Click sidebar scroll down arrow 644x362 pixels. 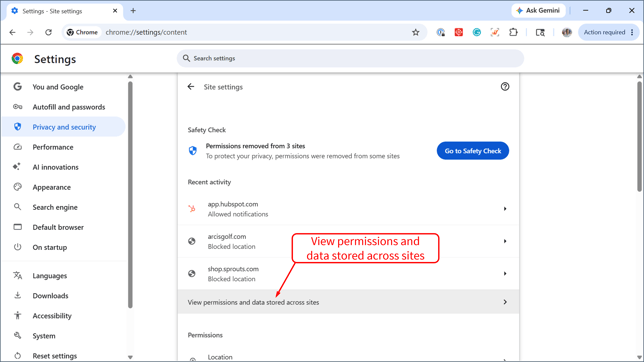[x=130, y=357]
